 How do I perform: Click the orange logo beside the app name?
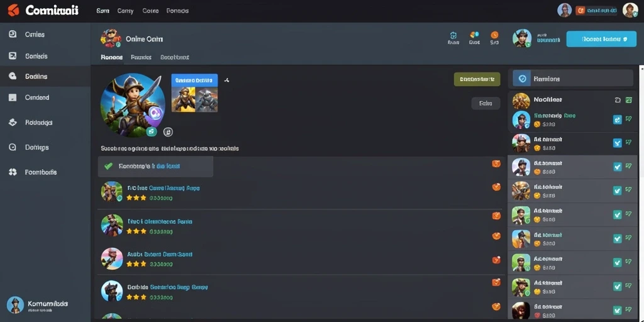[x=13, y=10]
